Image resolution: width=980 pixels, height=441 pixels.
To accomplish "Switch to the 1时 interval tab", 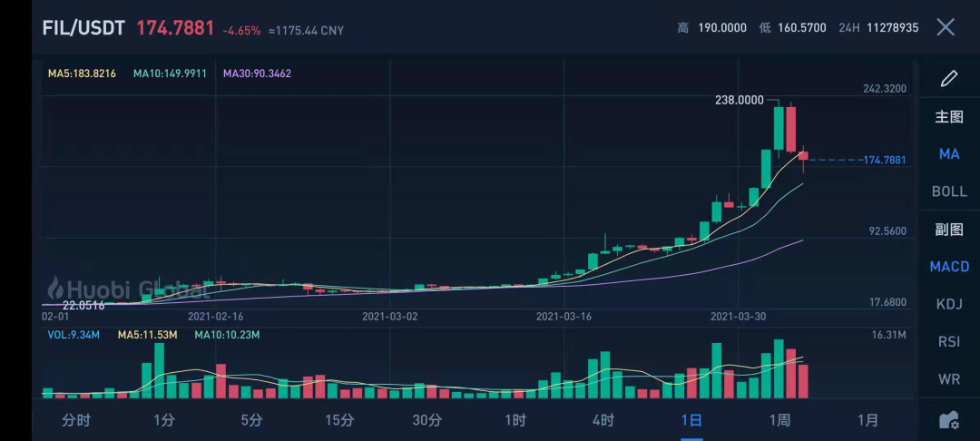I will point(515,420).
